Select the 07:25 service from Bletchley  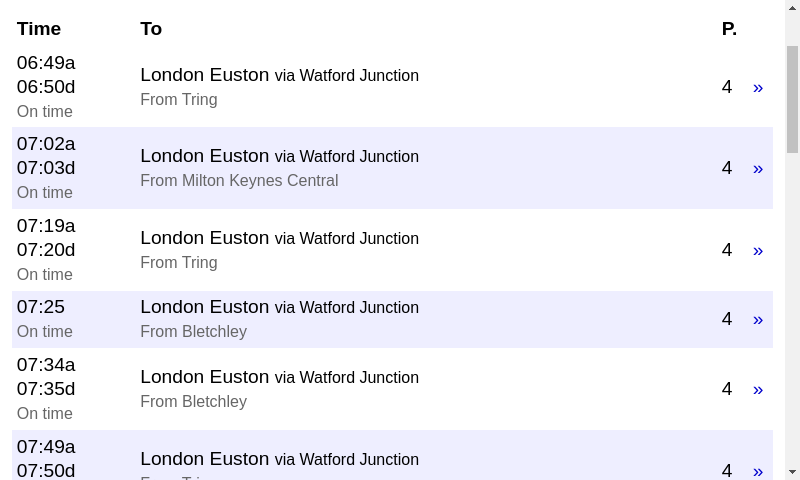pyautogui.click(x=392, y=319)
